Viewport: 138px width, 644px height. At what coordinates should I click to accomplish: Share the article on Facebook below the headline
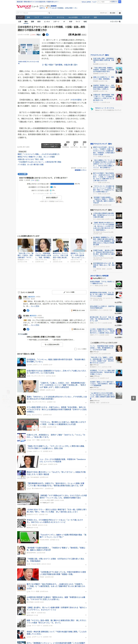click(47, 35)
